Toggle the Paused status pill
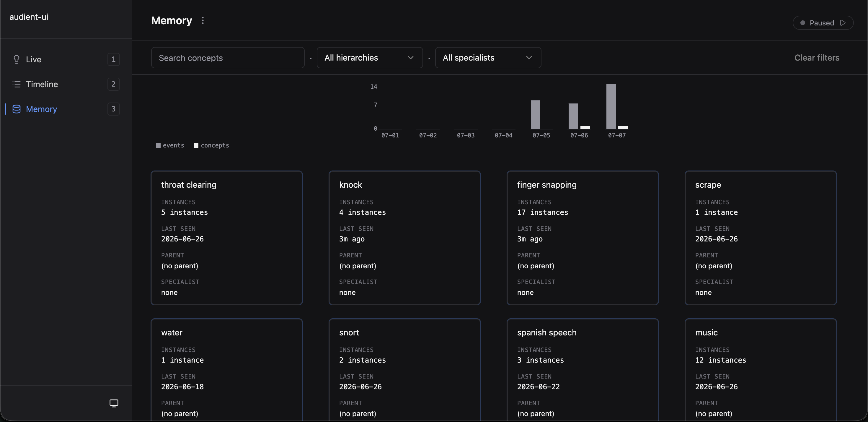 pyautogui.click(x=823, y=22)
